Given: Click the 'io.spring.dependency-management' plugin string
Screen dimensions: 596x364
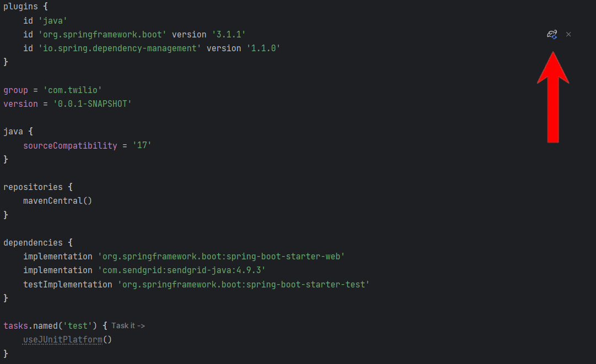Looking at the screenshot, I should 120,48.
